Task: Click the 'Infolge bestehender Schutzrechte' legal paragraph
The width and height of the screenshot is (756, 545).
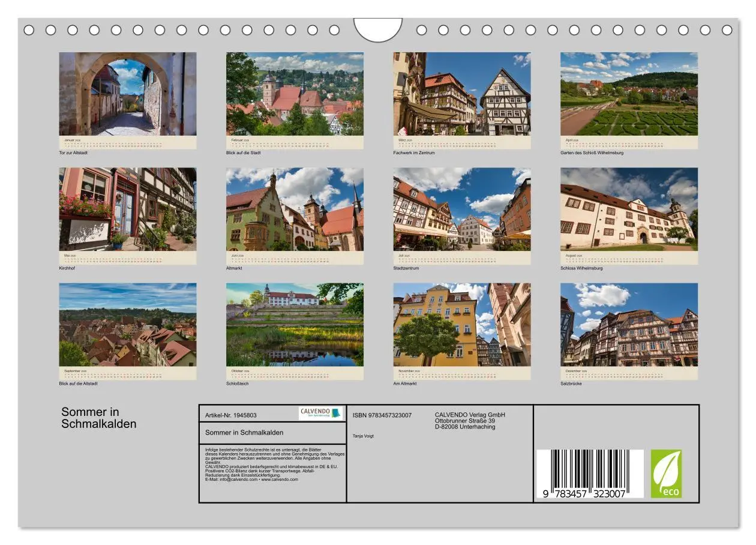Action: [275, 464]
